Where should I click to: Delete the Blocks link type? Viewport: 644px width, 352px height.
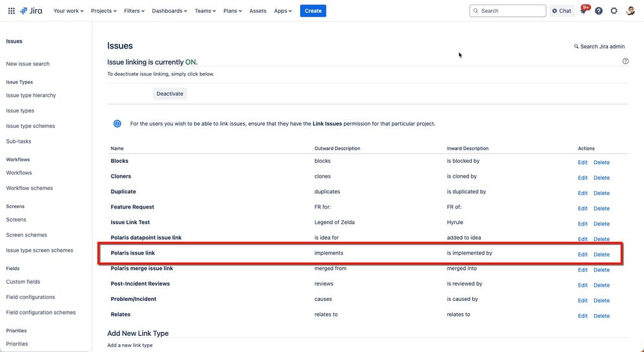(601, 162)
